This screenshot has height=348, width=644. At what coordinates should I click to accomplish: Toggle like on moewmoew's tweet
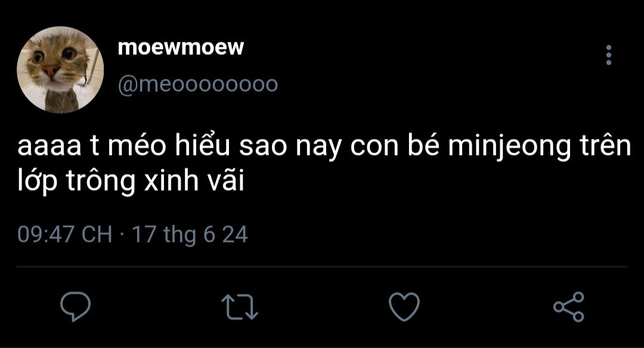coord(404,306)
